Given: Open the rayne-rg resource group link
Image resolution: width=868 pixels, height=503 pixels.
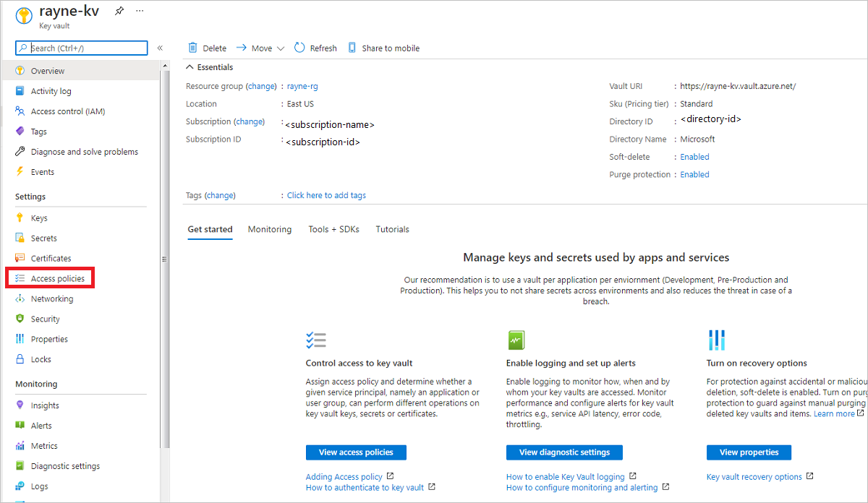Looking at the screenshot, I should (x=302, y=86).
